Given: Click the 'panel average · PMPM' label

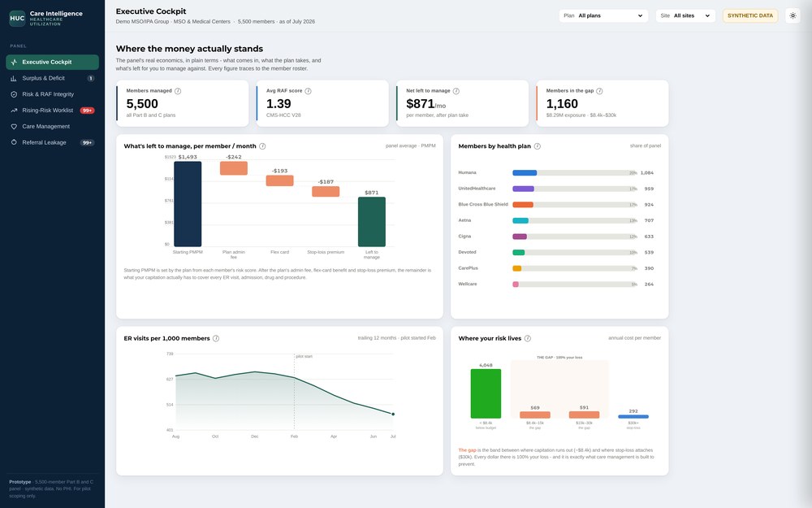Looking at the screenshot, I should (x=411, y=146).
